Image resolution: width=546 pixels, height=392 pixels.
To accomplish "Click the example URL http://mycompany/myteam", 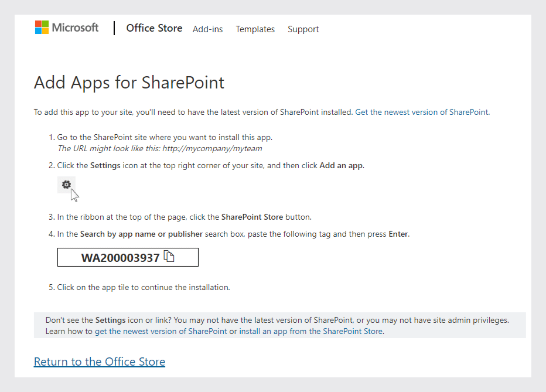I will pyautogui.click(x=213, y=148).
